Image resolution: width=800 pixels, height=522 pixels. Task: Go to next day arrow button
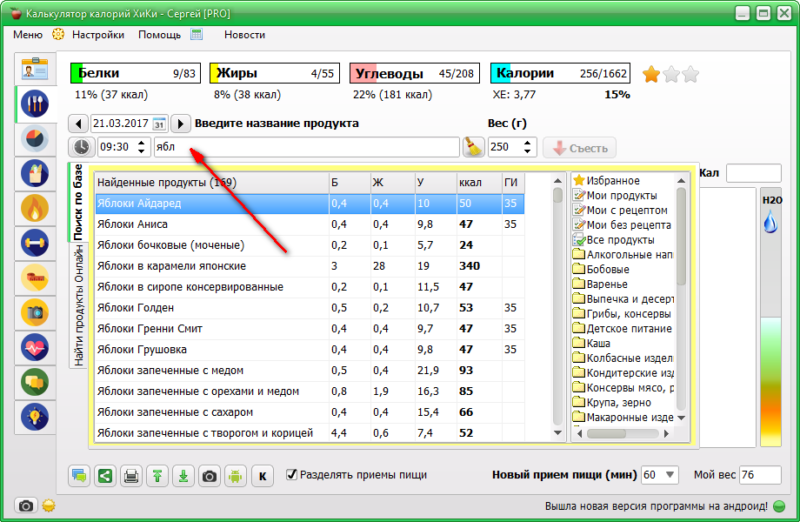click(x=180, y=123)
